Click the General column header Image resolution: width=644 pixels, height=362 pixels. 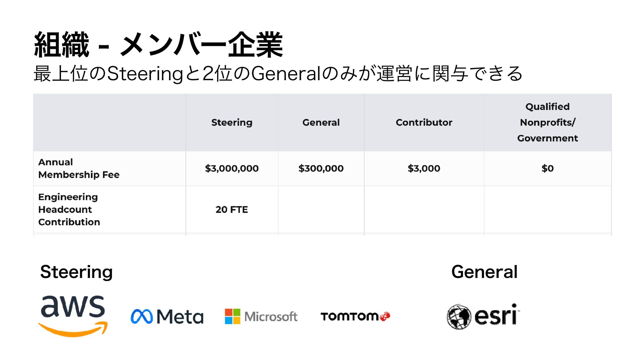pos(321,122)
